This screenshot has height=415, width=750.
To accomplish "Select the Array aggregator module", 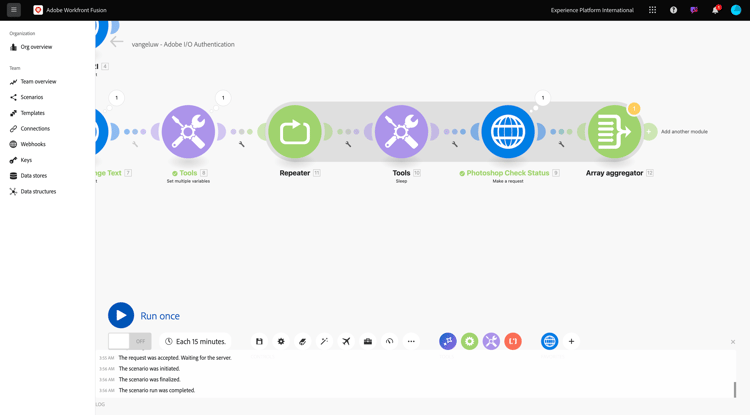I will [615, 131].
